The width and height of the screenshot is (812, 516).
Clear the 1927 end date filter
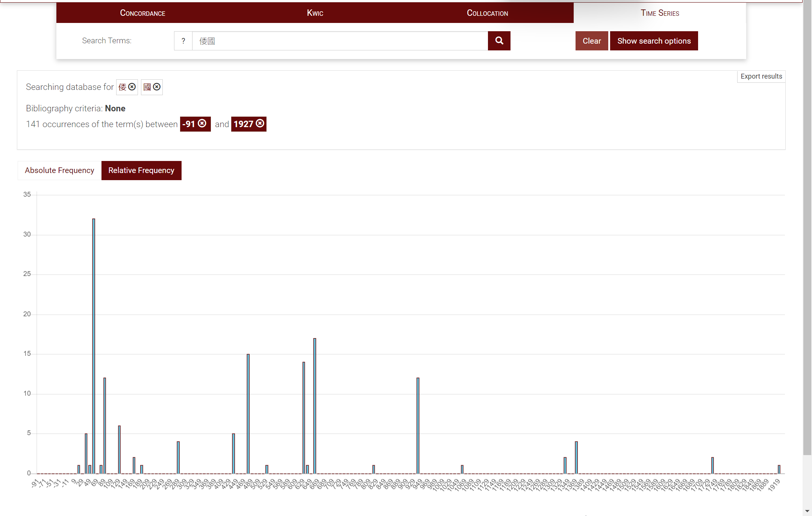click(x=260, y=124)
